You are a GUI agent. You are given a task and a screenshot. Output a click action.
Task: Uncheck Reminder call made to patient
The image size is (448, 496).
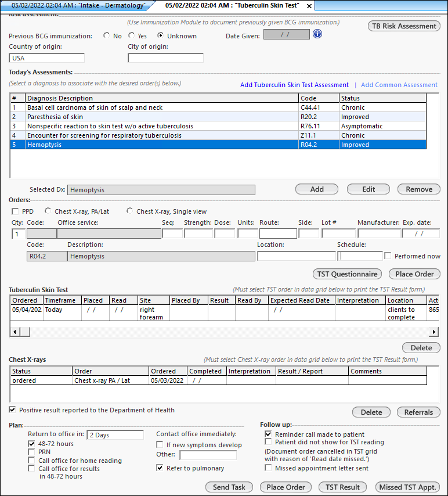[x=268, y=434]
